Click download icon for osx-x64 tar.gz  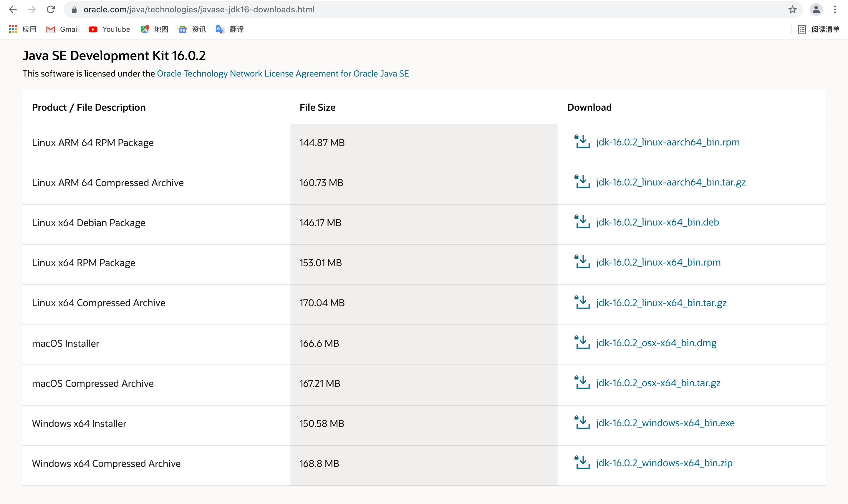point(582,382)
